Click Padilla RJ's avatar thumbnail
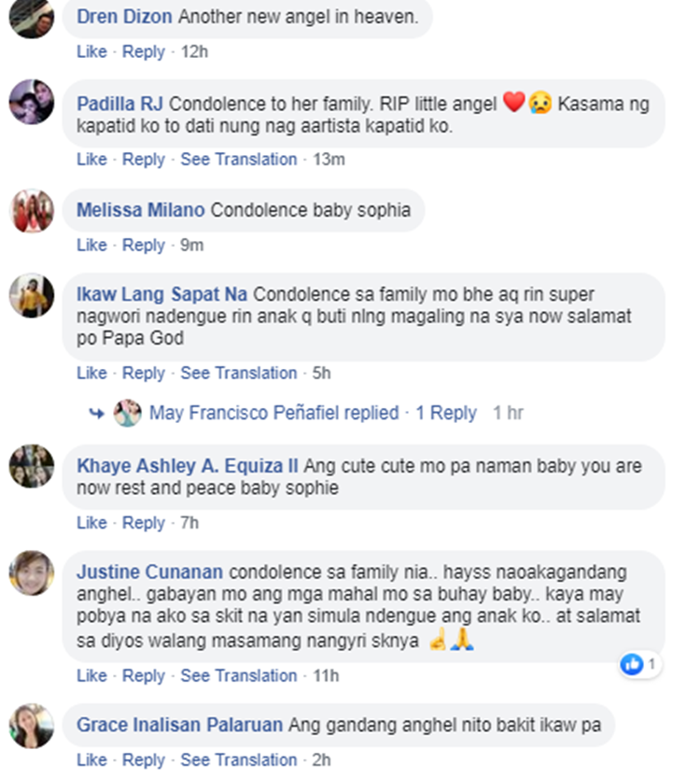 [x=32, y=102]
